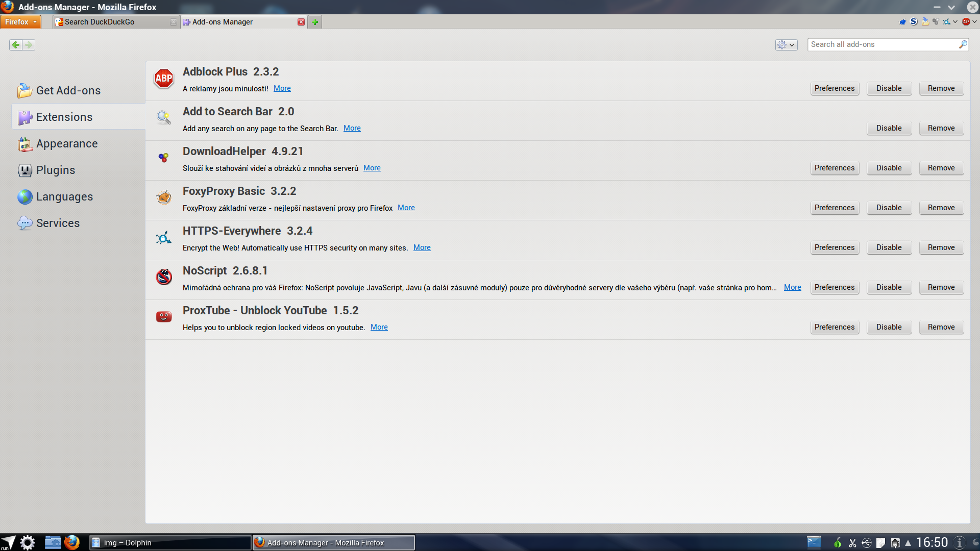Expand the ABP toolbar dropdown arrow
This screenshot has width=980, height=551.
(x=974, y=22)
